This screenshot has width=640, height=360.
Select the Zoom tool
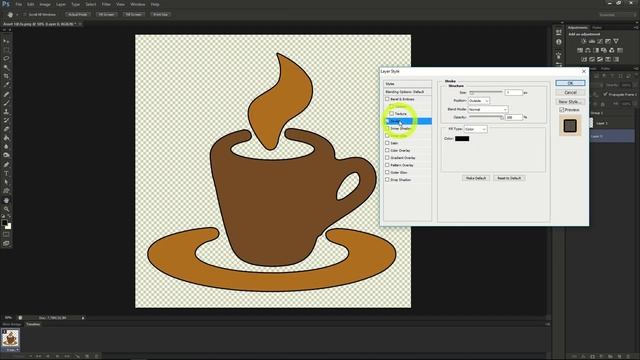[x=6, y=209]
